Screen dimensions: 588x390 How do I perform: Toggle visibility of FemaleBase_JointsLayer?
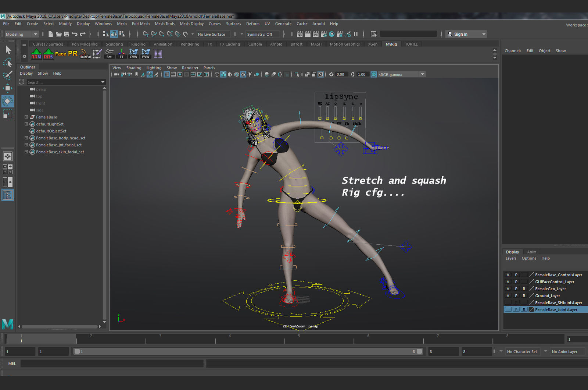[x=508, y=310]
